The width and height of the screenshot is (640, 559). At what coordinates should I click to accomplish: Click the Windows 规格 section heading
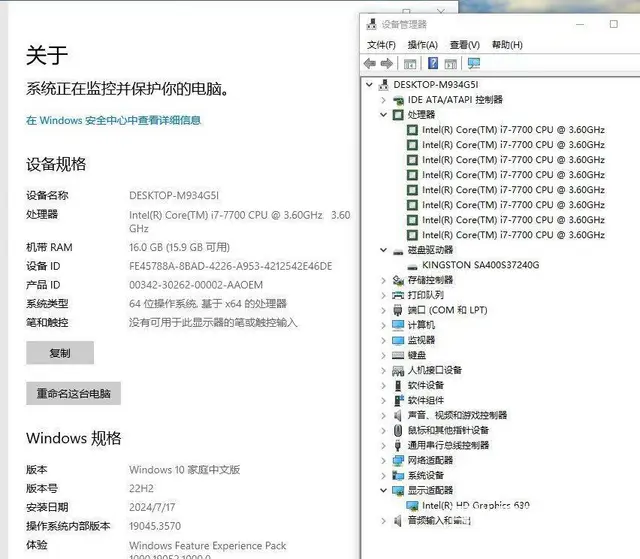(x=74, y=438)
